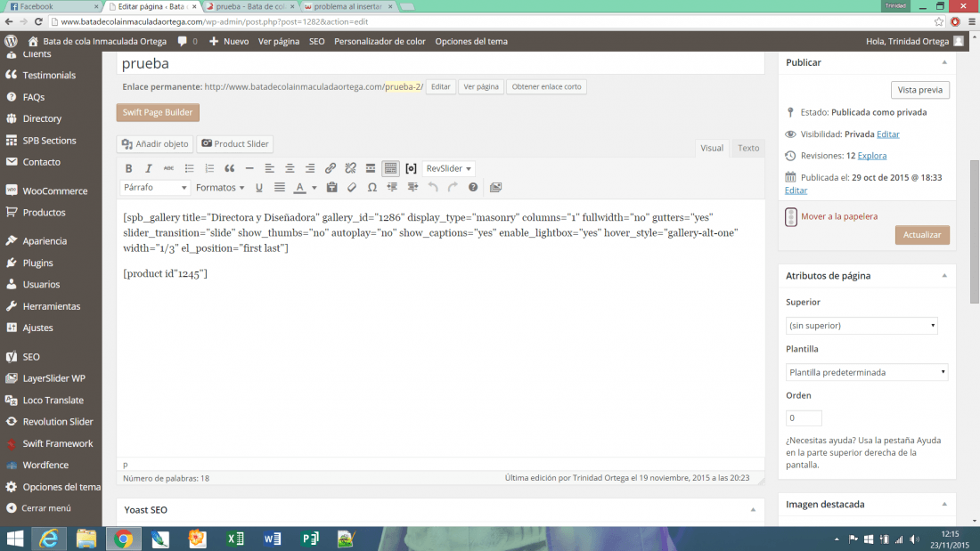Click the page title field prueba
The image size is (980, 551).
point(440,63)
